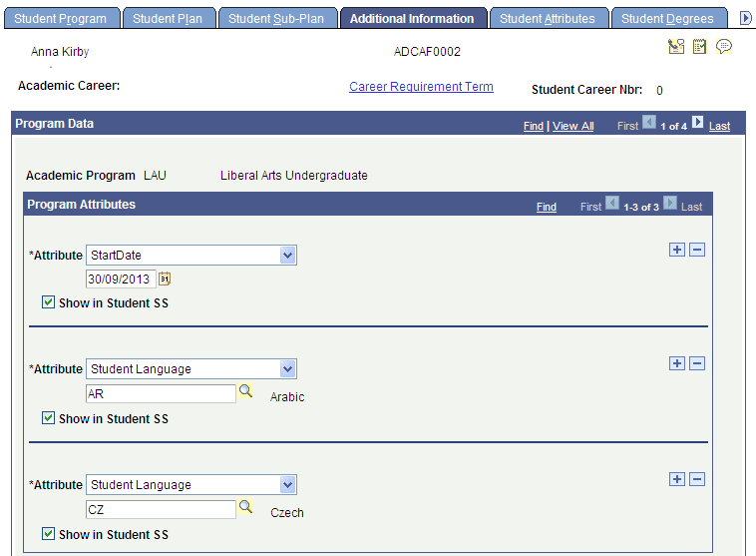
Task: Add row after StartDate attribute
Action: point(677,250)
